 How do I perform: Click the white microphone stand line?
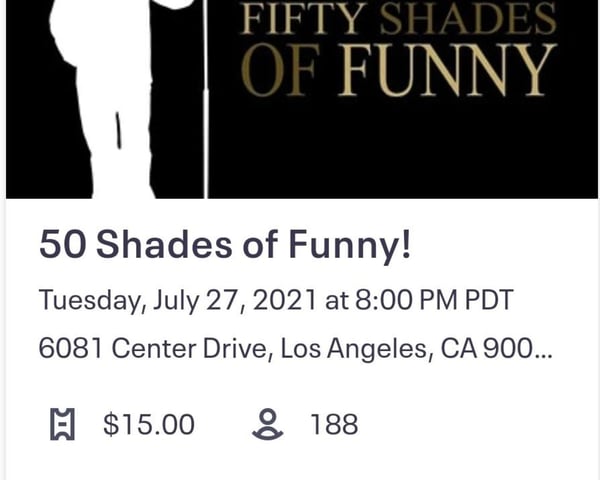206,99
